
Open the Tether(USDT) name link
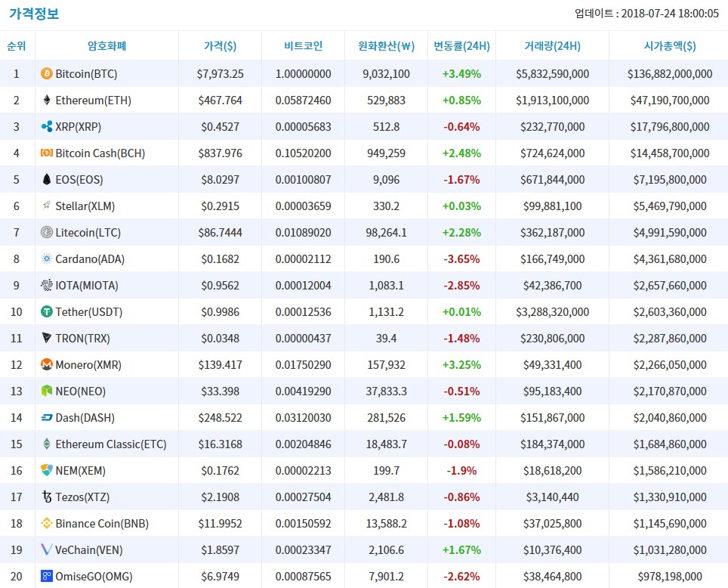[x=89, y=312]
